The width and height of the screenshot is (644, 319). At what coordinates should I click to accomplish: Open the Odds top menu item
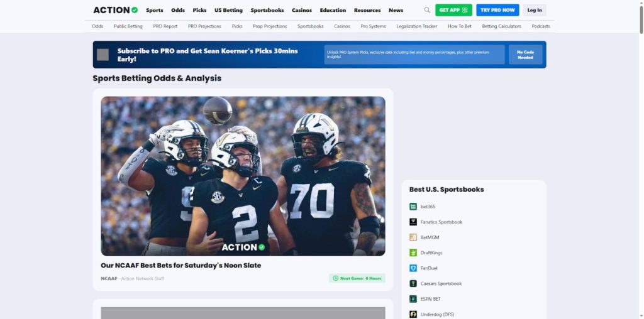pyautogui.click(x=178, y=10)
